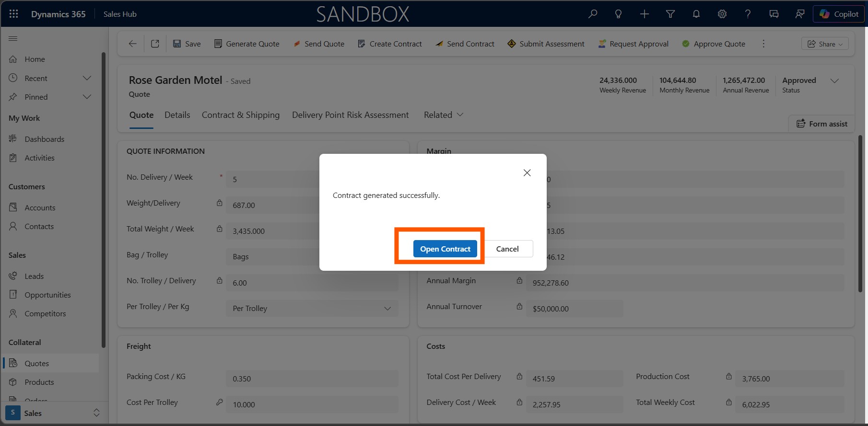Image resolution: width=868 pixels, height=426 pixels.
Task: Open the settings gear icon
Action: tap(722, 14)
